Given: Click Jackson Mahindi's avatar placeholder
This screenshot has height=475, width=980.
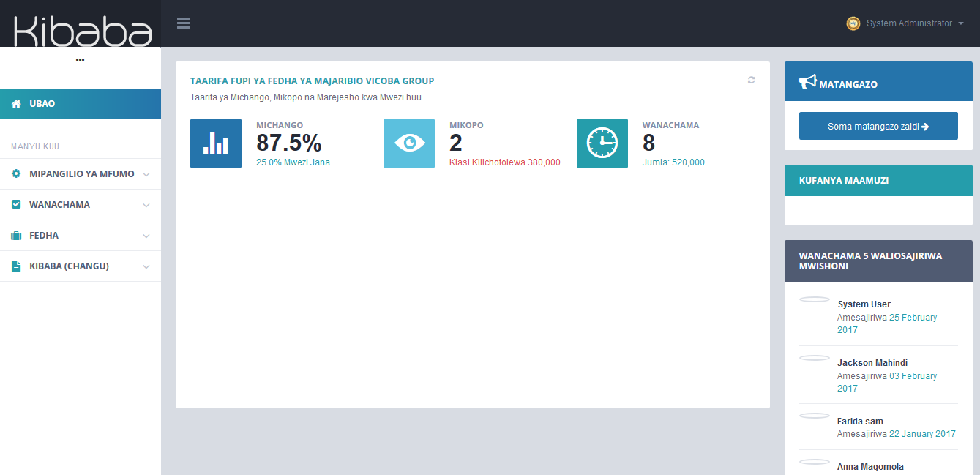Looking at the screenshot, I should pyautogui.click(x=814, y=357).
